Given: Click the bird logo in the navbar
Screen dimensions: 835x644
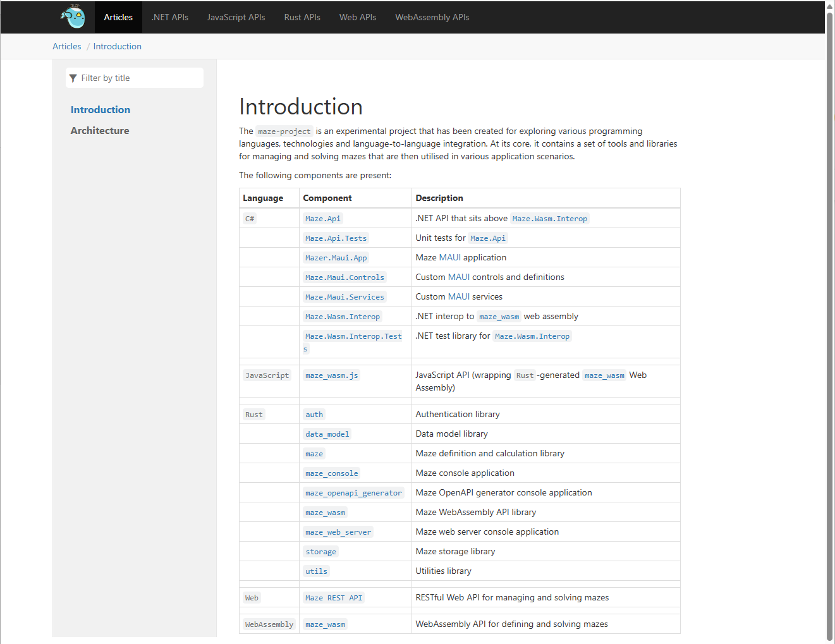Looking at the screenshot, I should 73,17.
